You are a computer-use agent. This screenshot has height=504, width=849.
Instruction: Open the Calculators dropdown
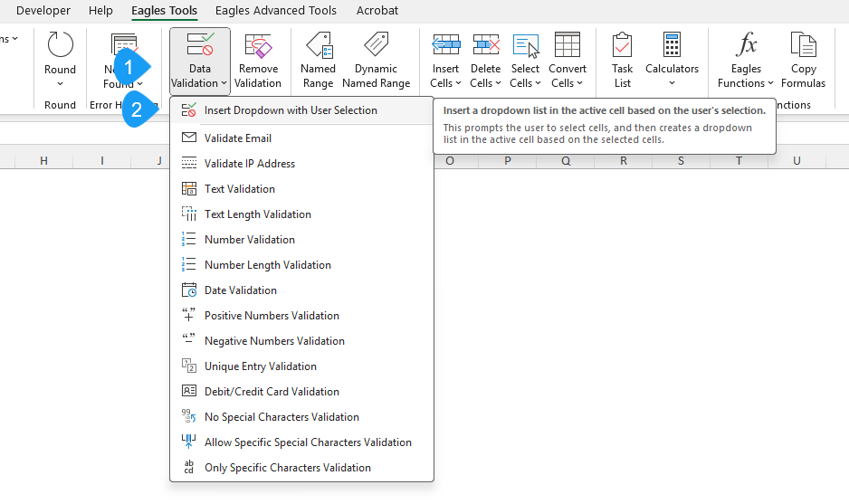[672, 60]
